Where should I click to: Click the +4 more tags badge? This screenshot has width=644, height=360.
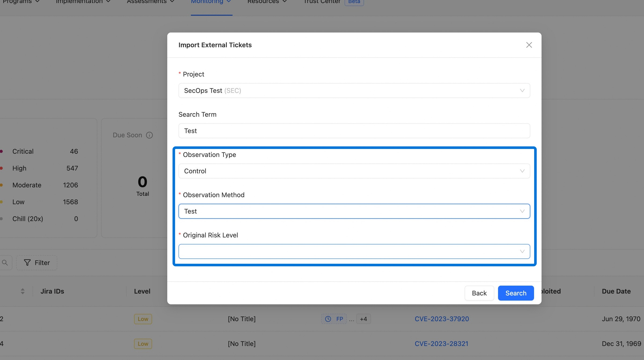tap(363, 319)
